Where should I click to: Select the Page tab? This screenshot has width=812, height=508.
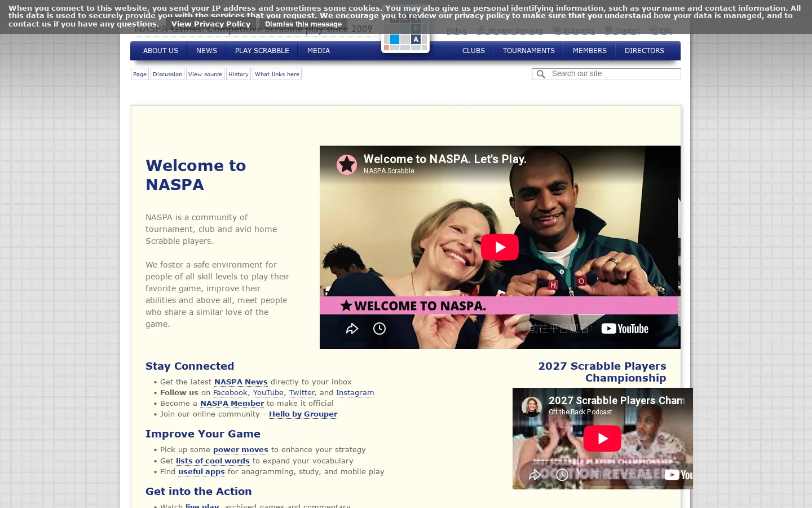coord(140,75)
